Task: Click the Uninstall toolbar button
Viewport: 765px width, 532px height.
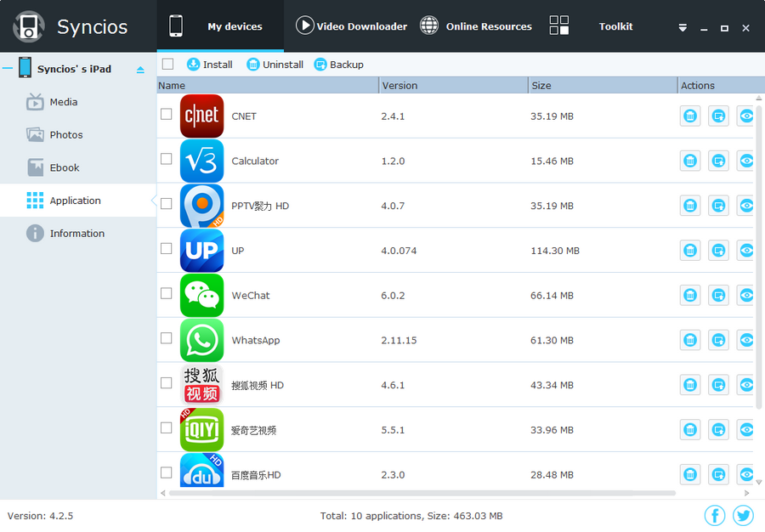Action: (275, 65)
